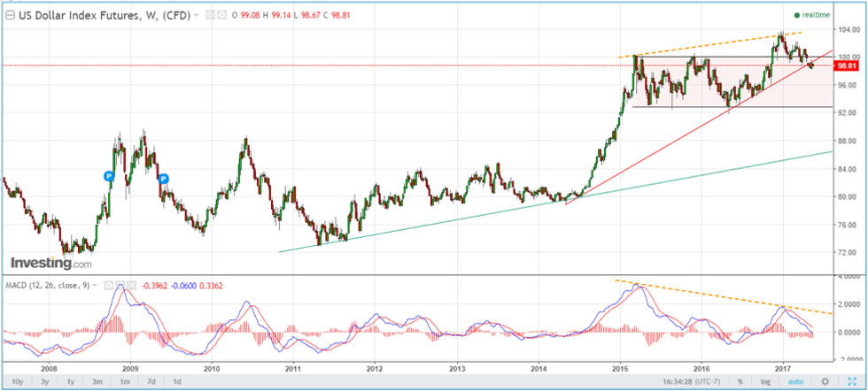Enter fullscreen mode with the expand icon
This screenshot has width=868, height=391.
click(x=852, y=381)
